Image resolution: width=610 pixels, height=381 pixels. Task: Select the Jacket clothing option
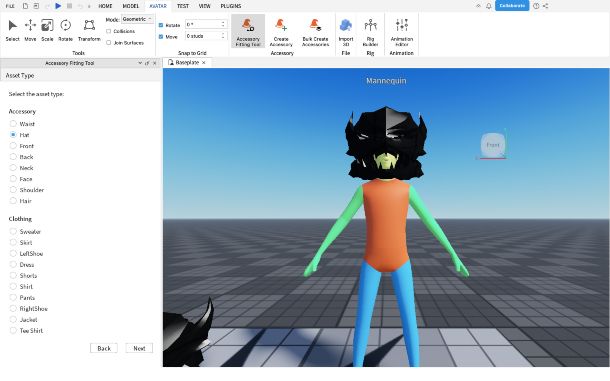13,320
